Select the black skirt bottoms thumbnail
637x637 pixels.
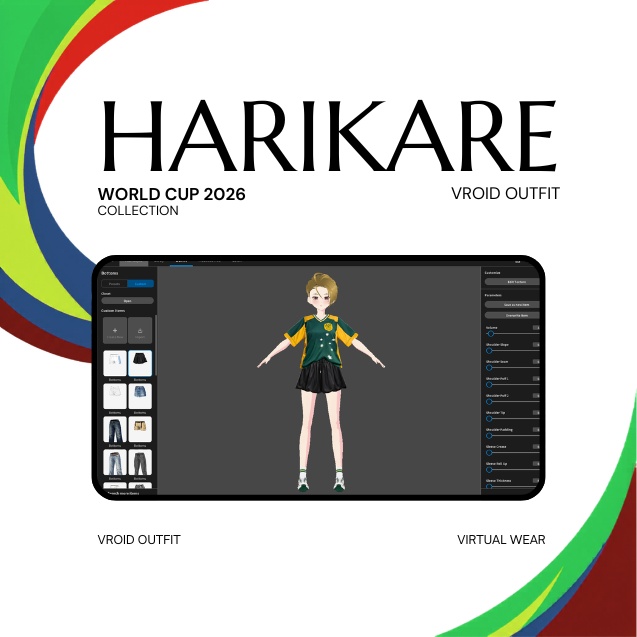(x=140, y=363)
